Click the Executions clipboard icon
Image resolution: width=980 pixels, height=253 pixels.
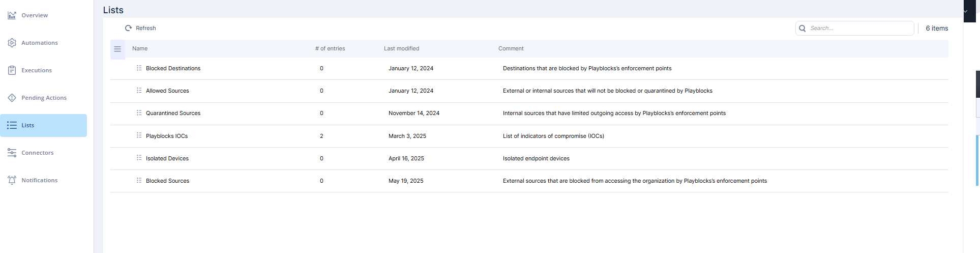[12, 70]
